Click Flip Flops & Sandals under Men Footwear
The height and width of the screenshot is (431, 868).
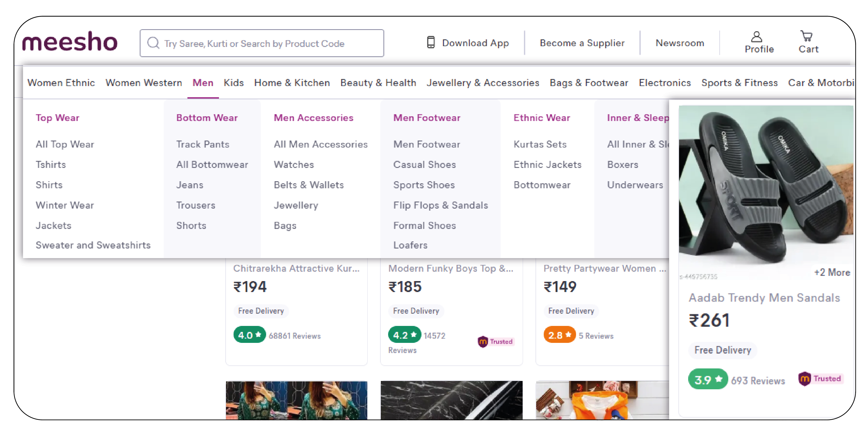[440, 205]
